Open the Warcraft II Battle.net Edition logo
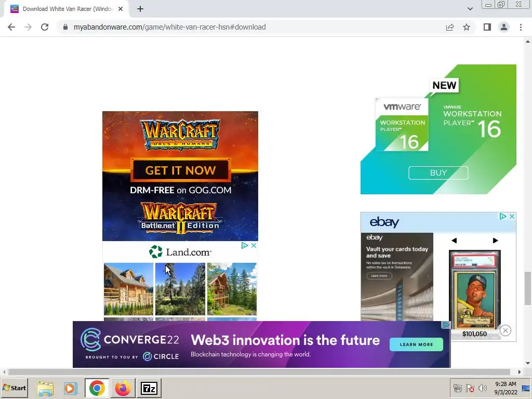The width and height of the screenshot is (532, 399). 180,218
